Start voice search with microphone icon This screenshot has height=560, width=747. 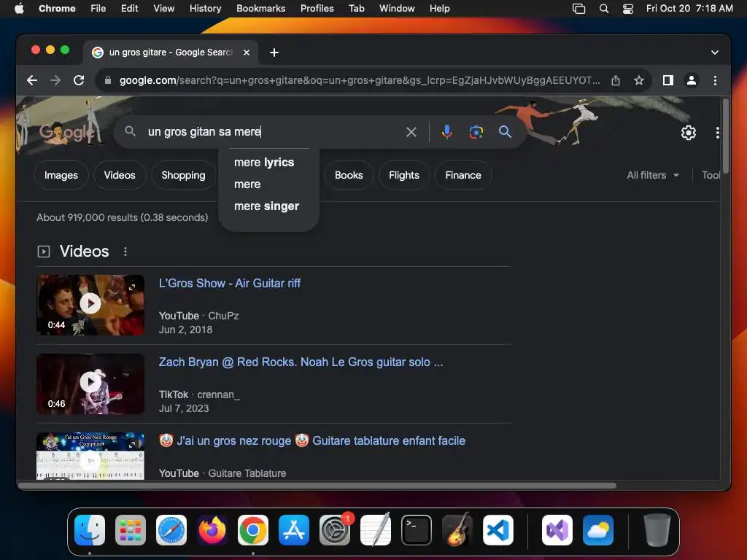coord(446,132)
